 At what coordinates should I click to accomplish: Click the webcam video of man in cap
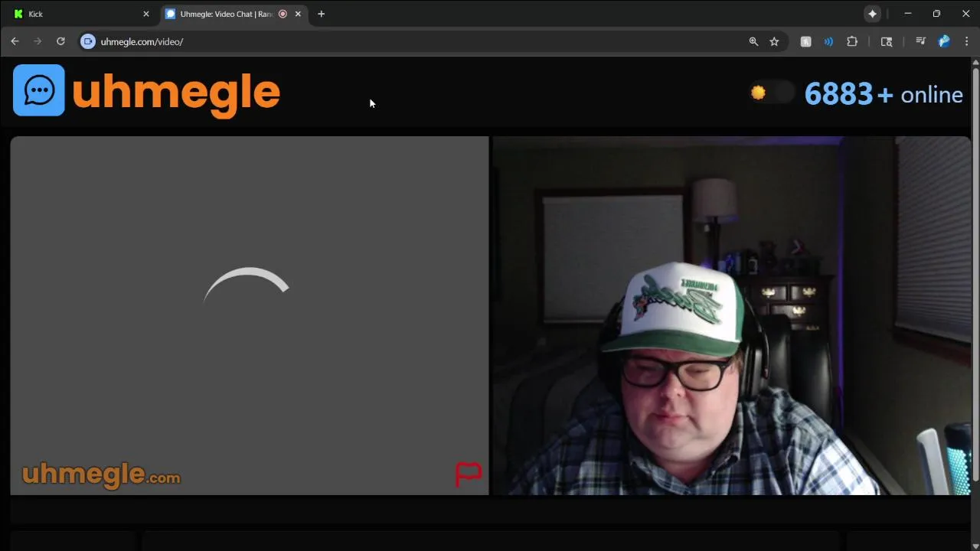[x=730, y=316]
